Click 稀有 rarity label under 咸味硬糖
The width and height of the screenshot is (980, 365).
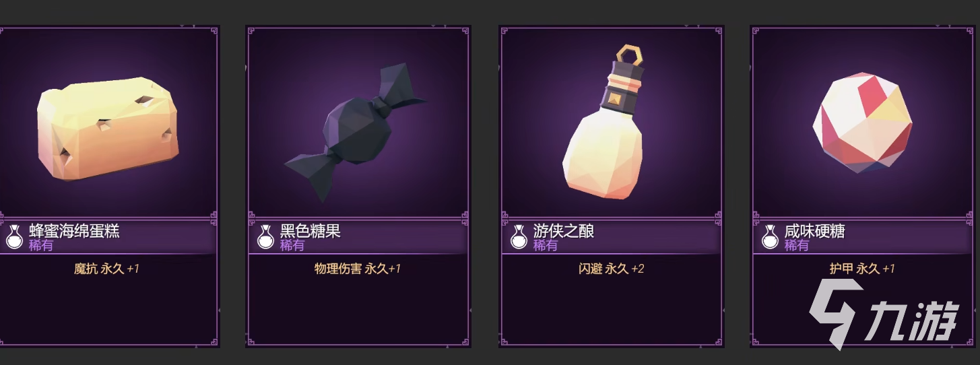pos(796,246)
